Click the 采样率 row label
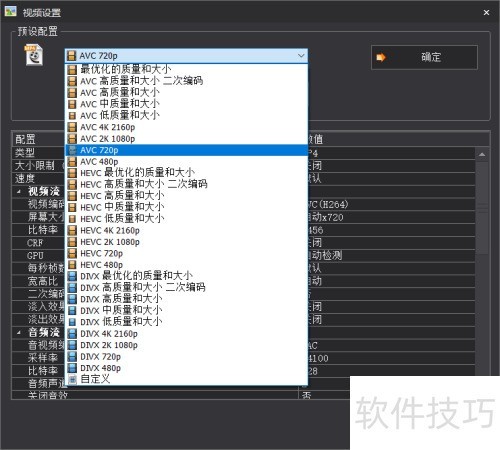 (43, 358)
